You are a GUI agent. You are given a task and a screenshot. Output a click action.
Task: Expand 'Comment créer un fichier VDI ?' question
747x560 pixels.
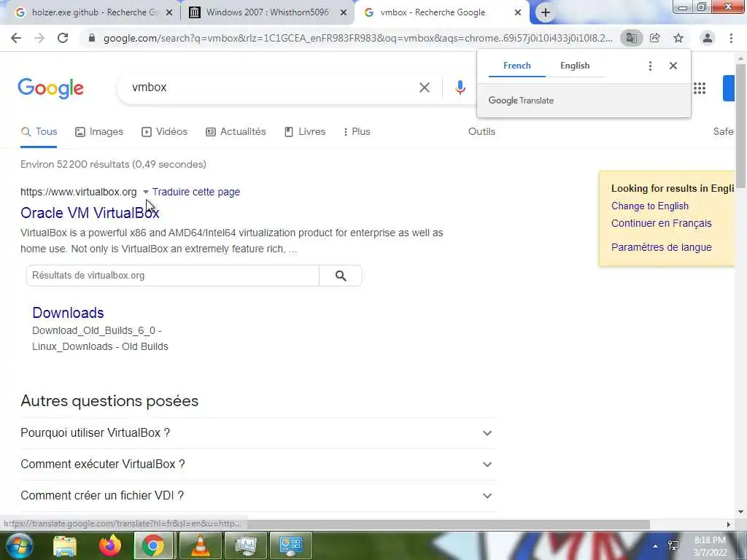pos(258,496)
